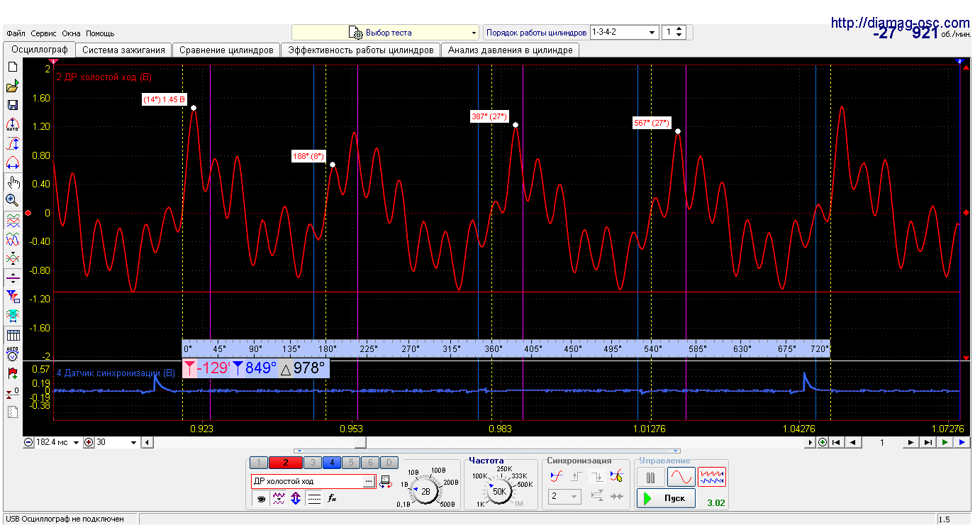This screenshot has width=980, height=528.
Task: Open the 182.4 мс time scale dropdown
Action: [77, 442]
